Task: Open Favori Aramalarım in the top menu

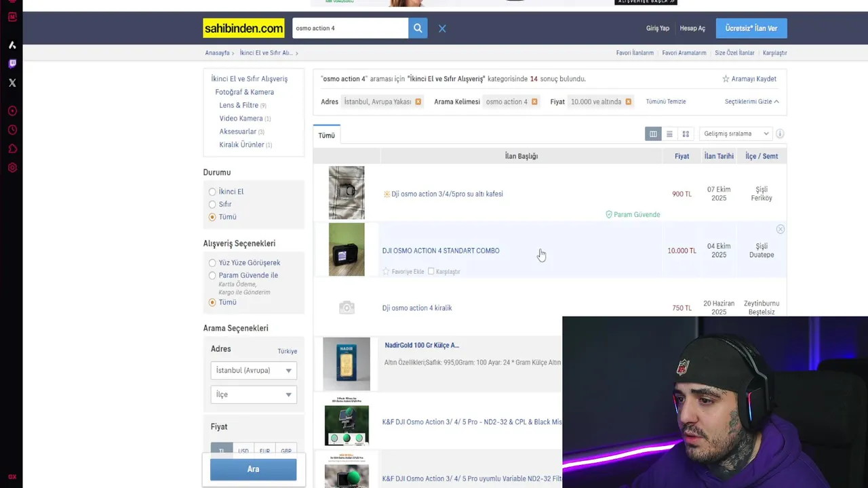Action: coord(684,53)
